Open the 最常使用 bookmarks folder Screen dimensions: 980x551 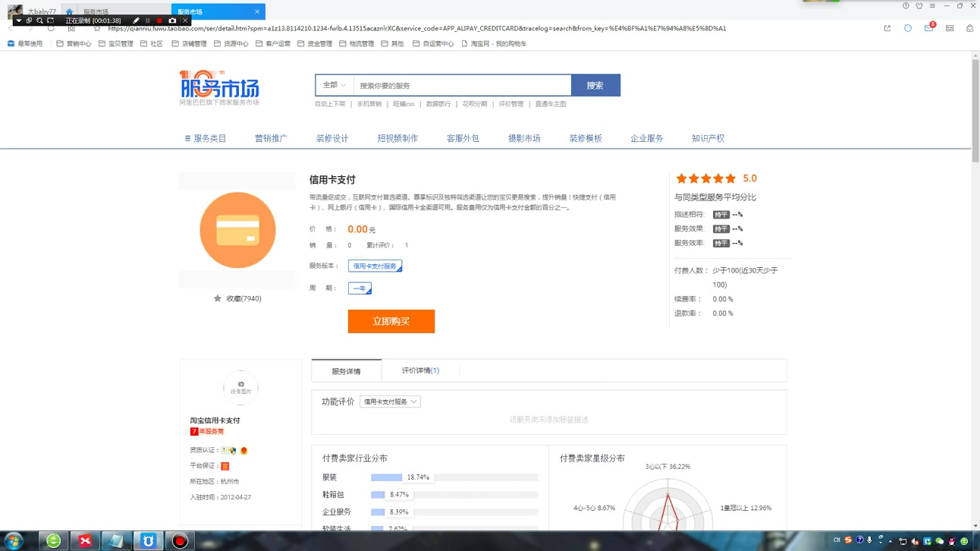pyautogui.click(x=25, y=43)
